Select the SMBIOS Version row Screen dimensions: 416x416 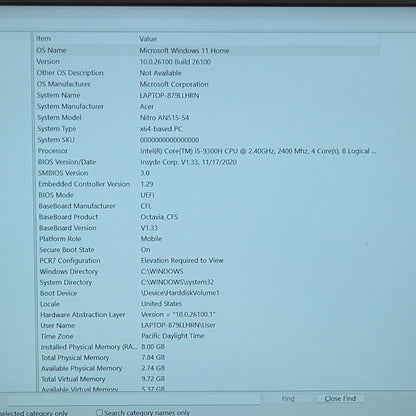click(207, 173)
